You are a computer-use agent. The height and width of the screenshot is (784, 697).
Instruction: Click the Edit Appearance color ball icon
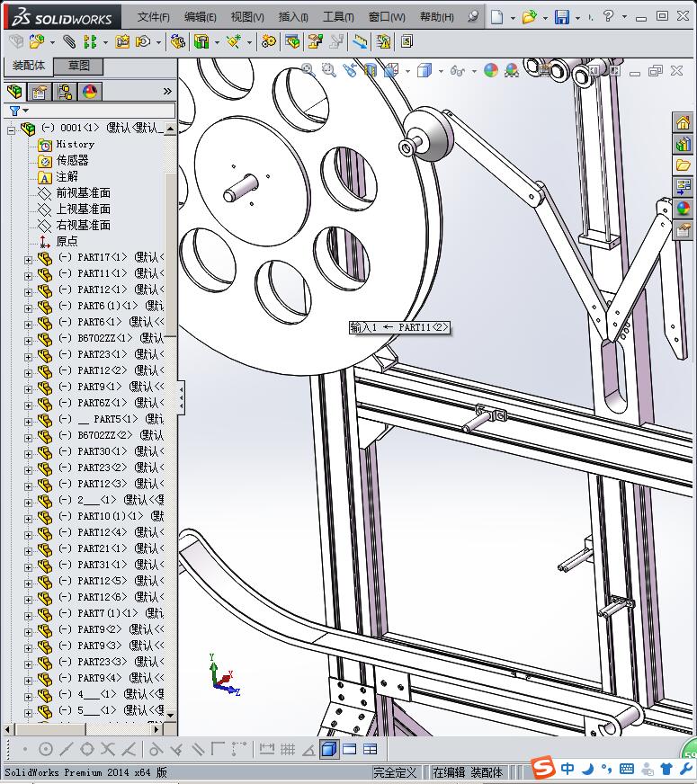coord(490,69)
